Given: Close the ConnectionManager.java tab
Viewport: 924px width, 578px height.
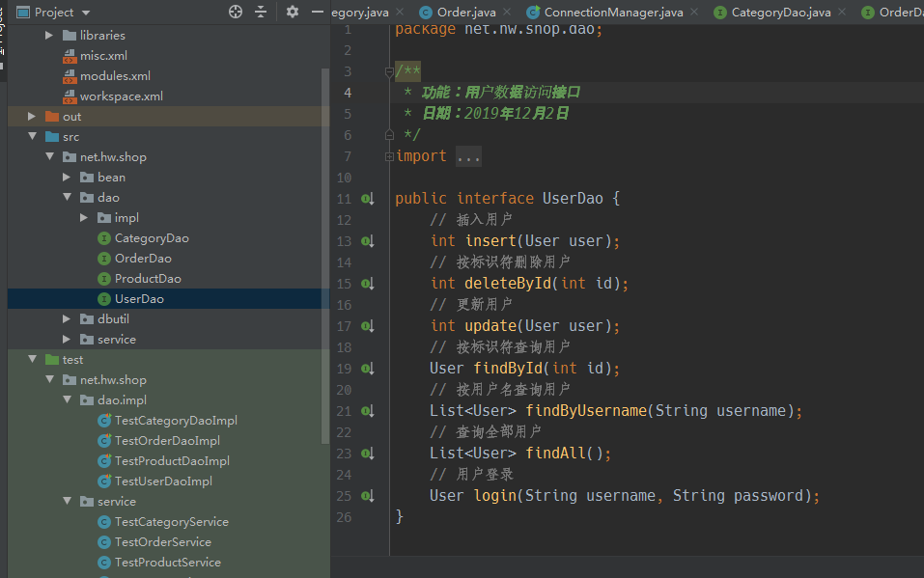Looking at the screenshot, I should 694,12.
